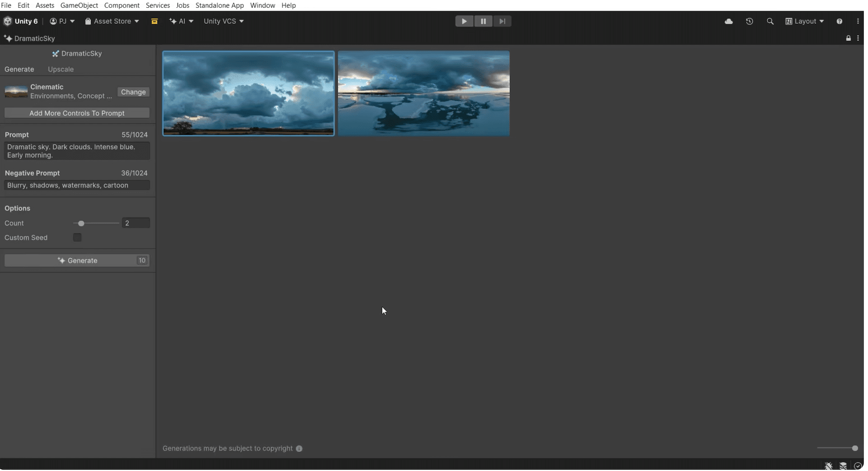Open the Assets menu
The height and width of the screenshot is (471, 868).
pos(45,5)
